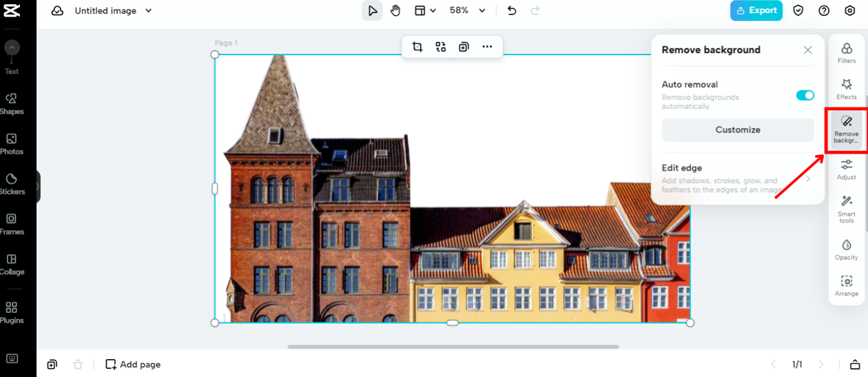
Task: Toggle the Auto removal switch
Action: point(805,95)
